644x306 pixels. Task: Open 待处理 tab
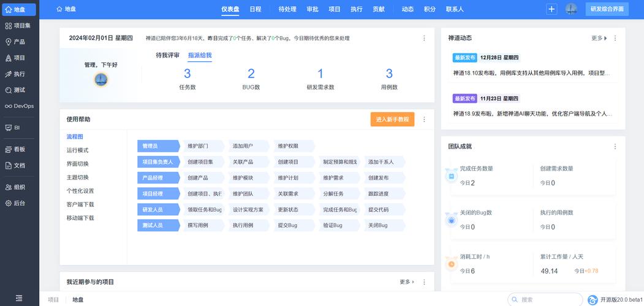click(x=287, y=9)
